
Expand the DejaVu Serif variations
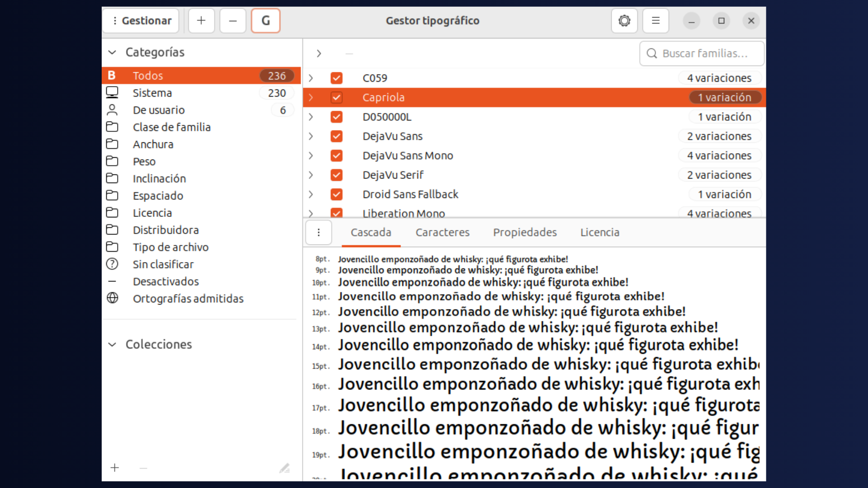[x=311, y=175]
